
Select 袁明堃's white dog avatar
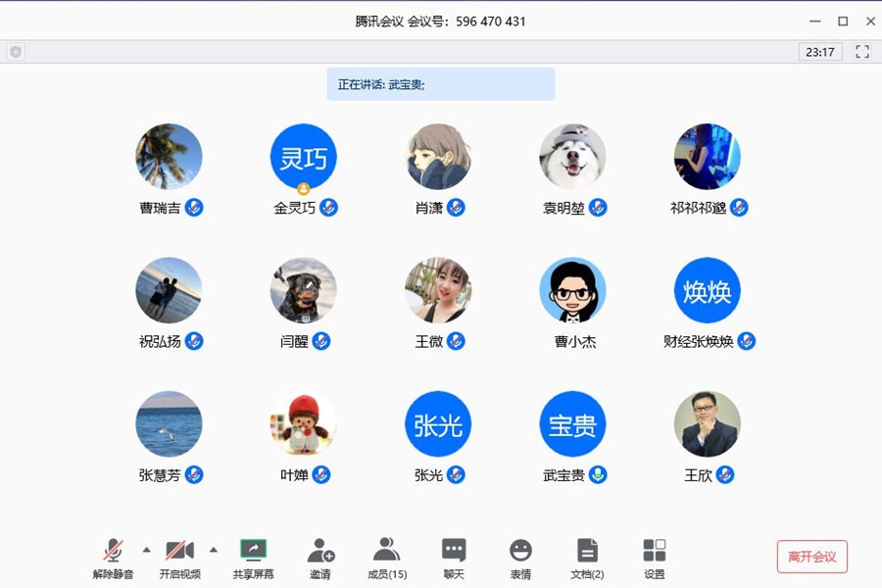(x=572, y=157)
